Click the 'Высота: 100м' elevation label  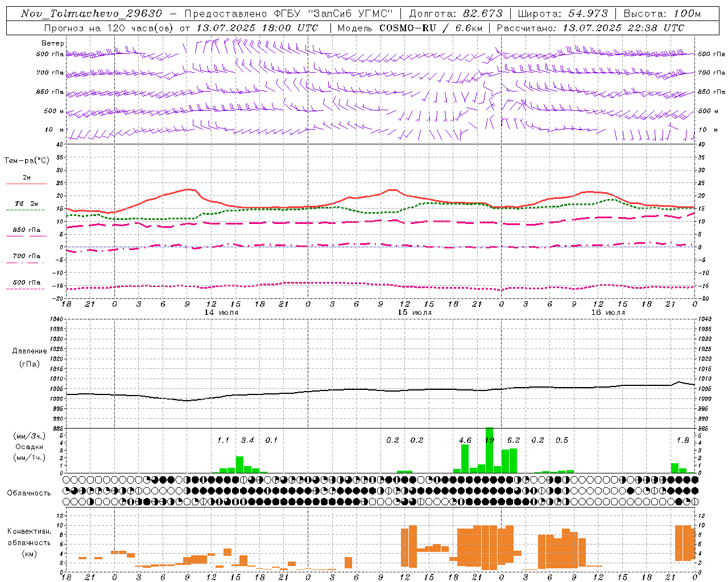pyautogui.click(x=662, y=14)
